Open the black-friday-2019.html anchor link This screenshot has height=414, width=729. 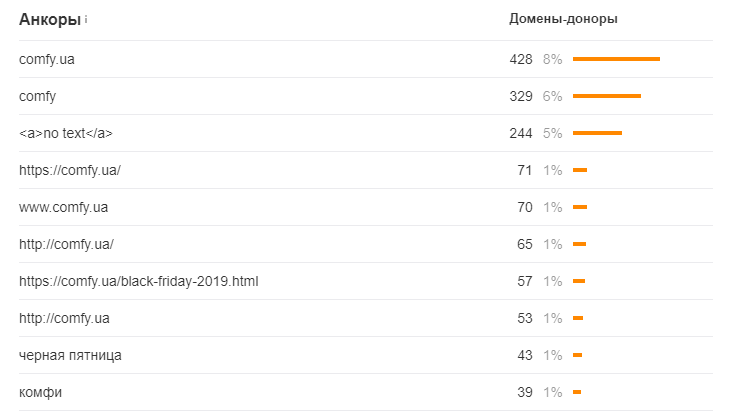pyautogui.click(x=139, y=281)
